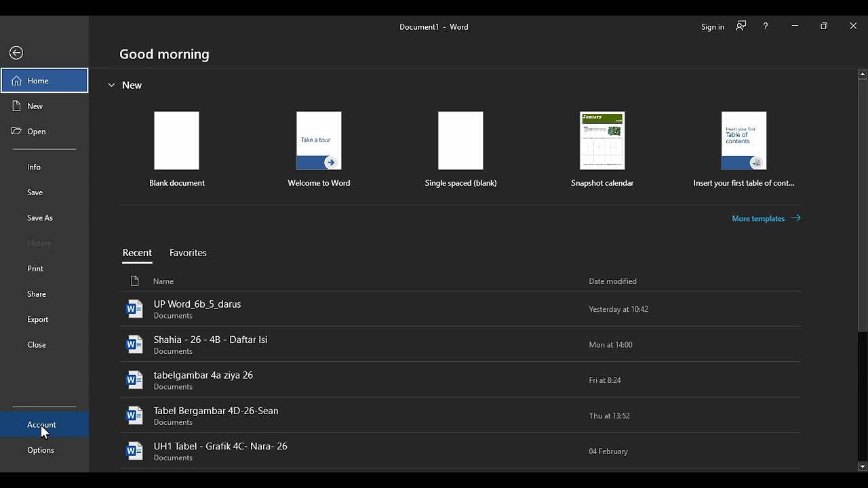Switch to the Favorites tab
The height and width of the screenshot is (488, 868).
pos(188,253)
